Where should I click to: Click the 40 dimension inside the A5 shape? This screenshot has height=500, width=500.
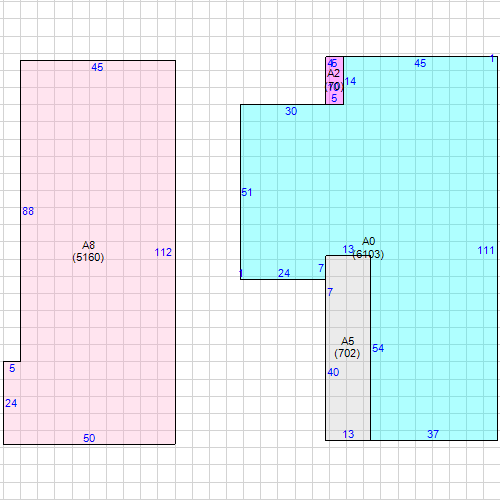333,372
